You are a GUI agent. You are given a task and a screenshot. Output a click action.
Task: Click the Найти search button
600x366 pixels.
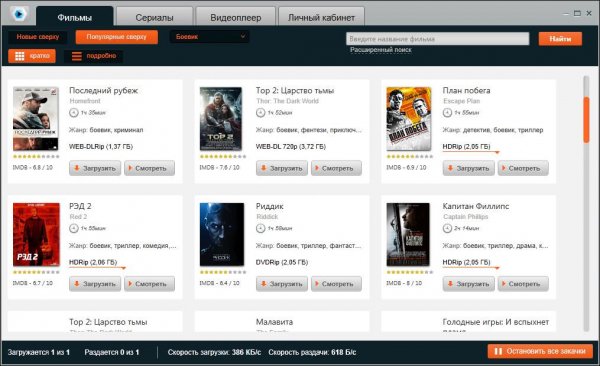560,39
